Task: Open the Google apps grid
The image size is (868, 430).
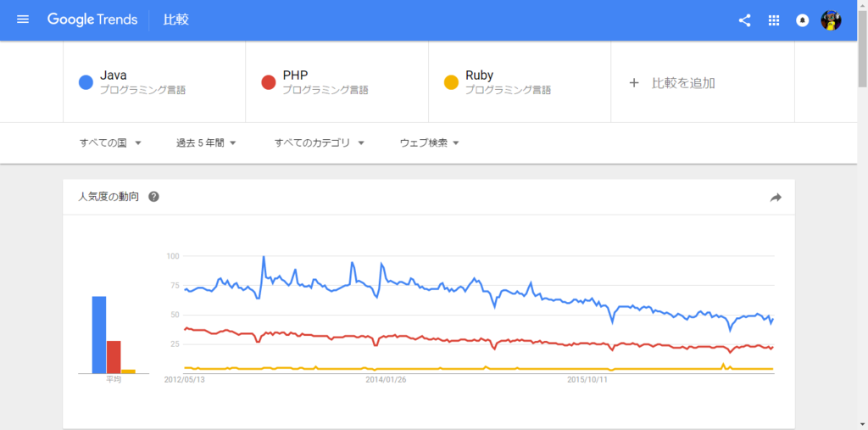Action: click(x=774, y=20)
